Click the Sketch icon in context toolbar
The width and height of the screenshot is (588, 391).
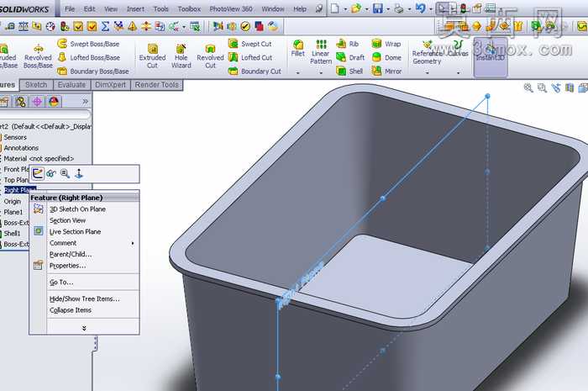[x=38, y=173]
